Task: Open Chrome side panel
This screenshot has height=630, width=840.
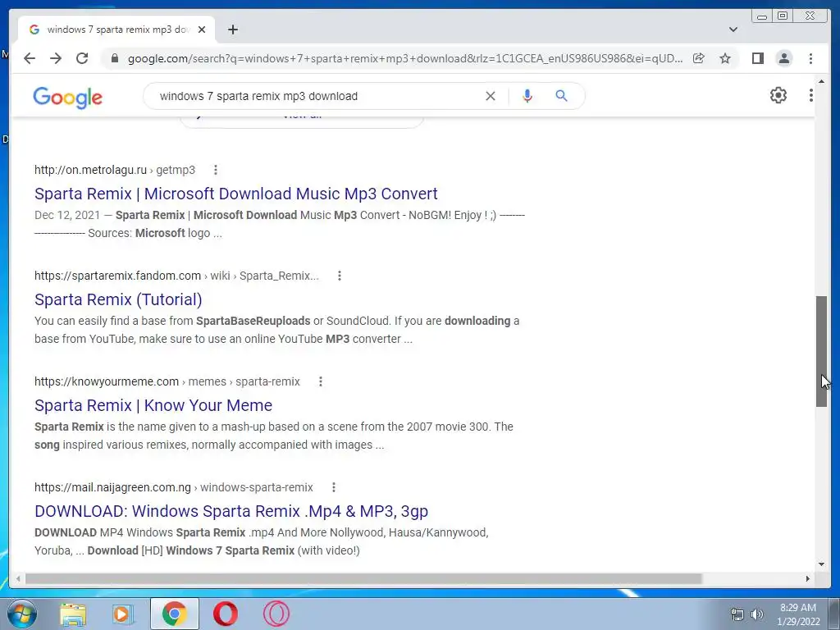Action: (757, 58)
